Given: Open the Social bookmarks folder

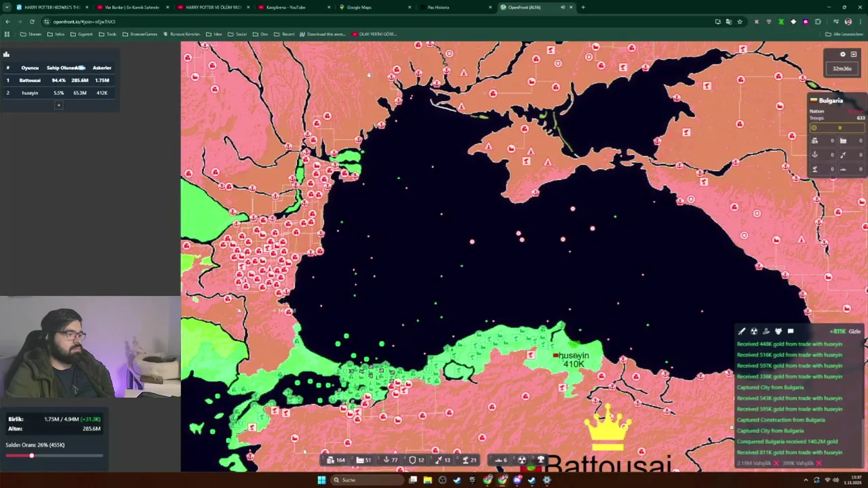Looking at the screenshot, I should click(237, 34).
